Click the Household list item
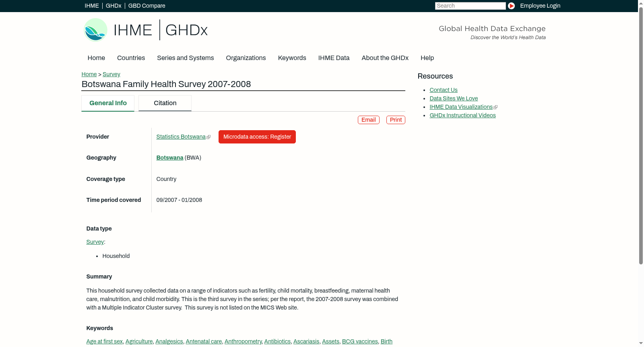The height and width of the screenshot is (347, 644). coord(116,256)
